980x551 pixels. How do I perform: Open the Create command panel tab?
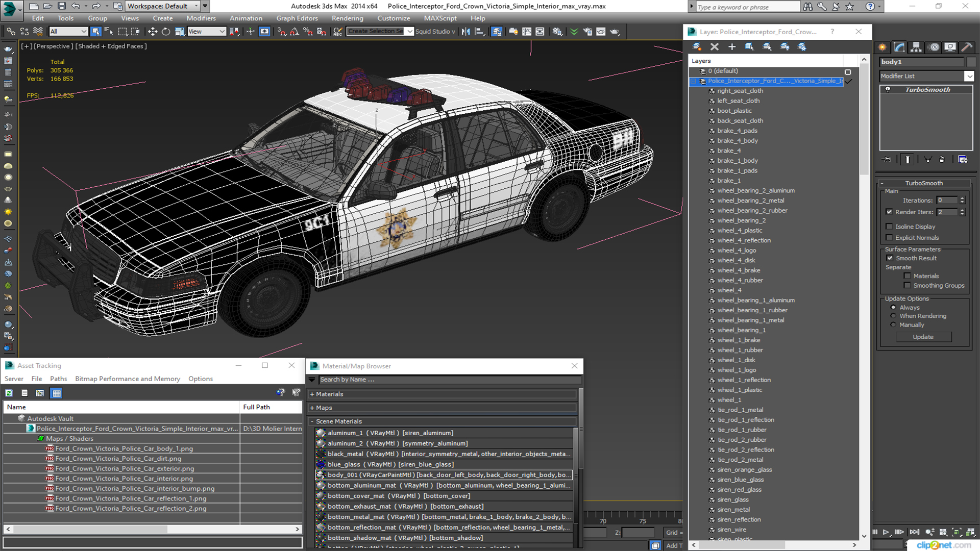pos(883,47)
